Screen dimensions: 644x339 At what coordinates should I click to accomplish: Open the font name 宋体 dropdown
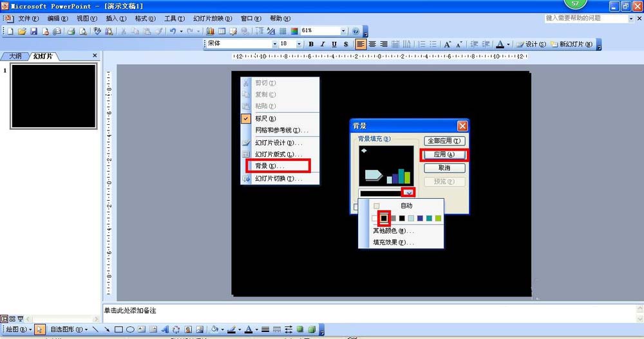[275, 44]
